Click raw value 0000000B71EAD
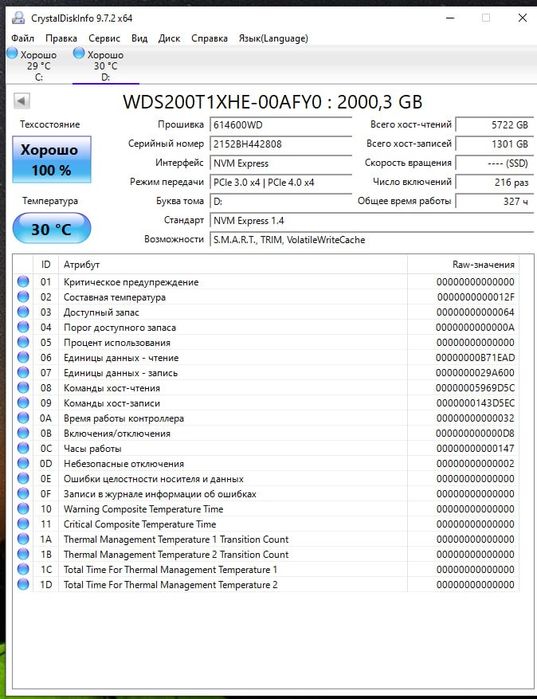This screenshot has height=699, width=537. [x=475, y=358]
